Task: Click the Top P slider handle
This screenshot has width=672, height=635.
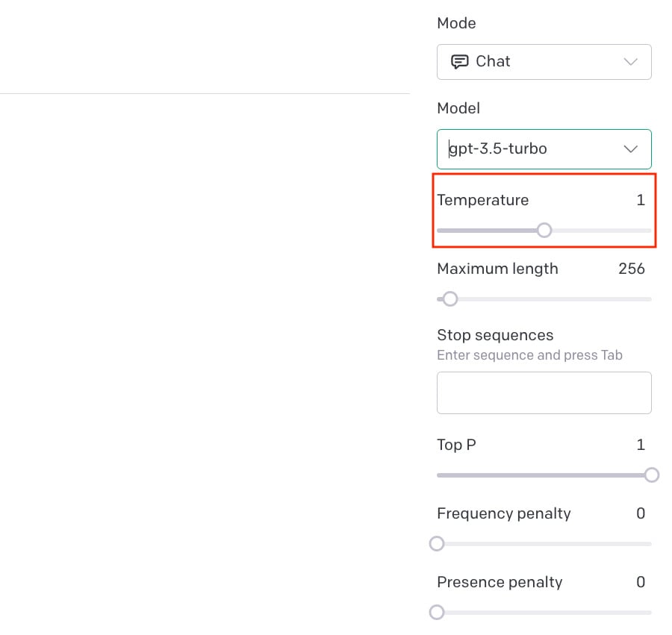Action: [652, 475]
